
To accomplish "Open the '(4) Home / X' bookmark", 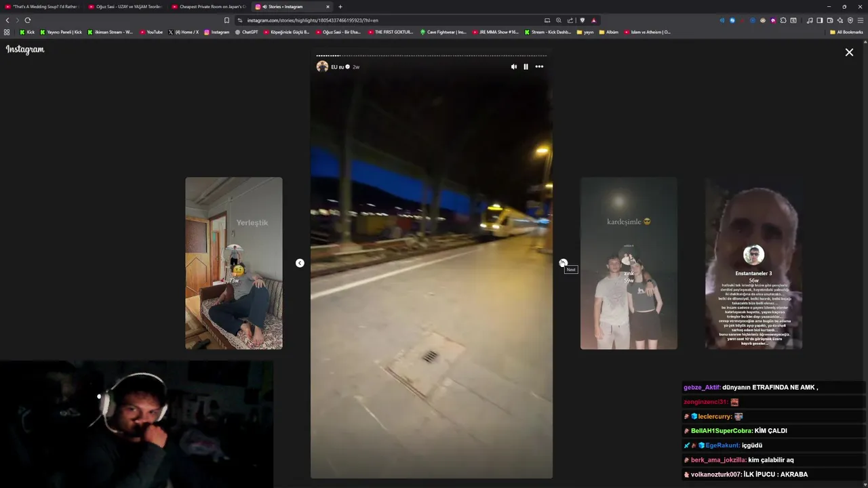I will [183, 32].
